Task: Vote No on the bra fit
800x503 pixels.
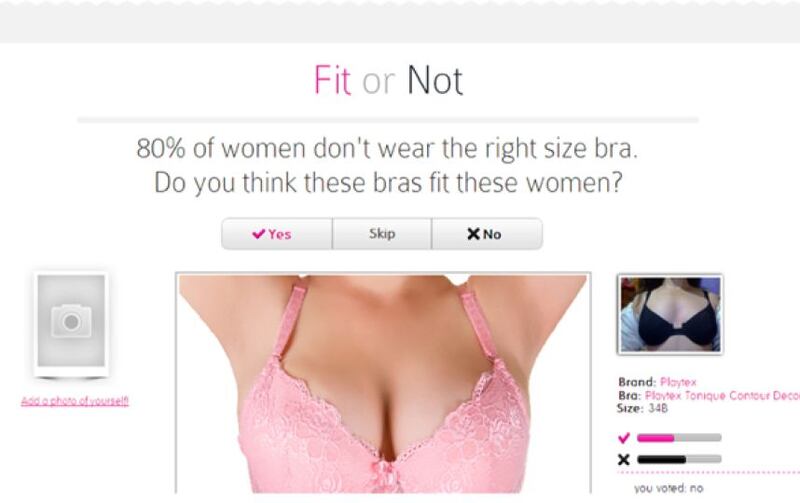Action: point(487,234)
